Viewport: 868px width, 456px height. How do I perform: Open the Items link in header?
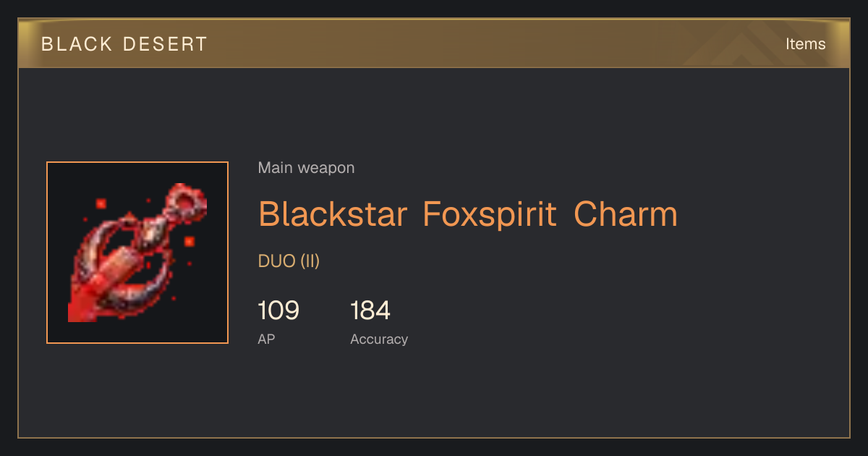pos(805,44)
